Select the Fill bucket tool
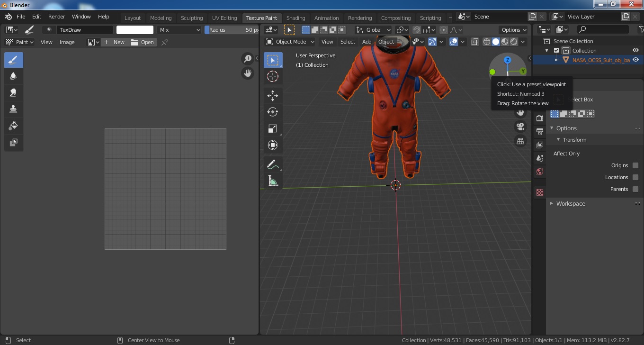This screenshot has width=644, height=345. pyautogui.click(x=14, y=126)
